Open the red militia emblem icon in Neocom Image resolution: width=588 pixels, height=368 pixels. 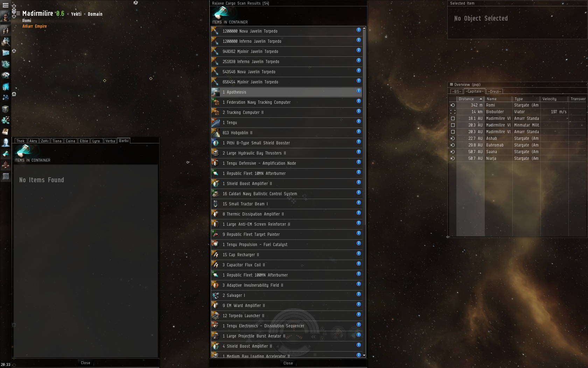pos(6,165)
